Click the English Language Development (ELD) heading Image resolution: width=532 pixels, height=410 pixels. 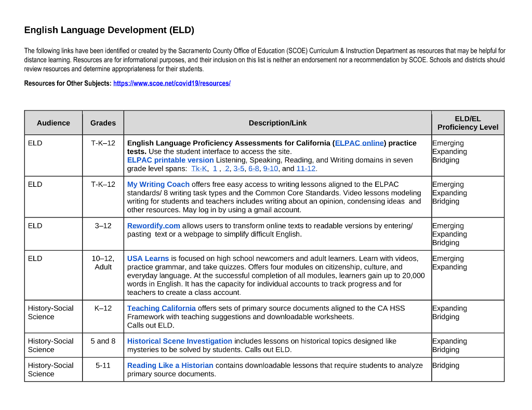click(109, 30)
